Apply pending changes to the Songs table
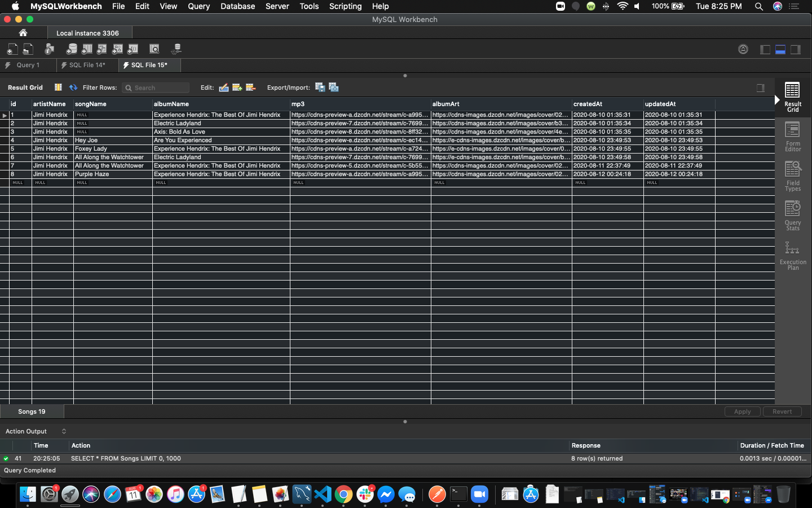 (742, 411)
